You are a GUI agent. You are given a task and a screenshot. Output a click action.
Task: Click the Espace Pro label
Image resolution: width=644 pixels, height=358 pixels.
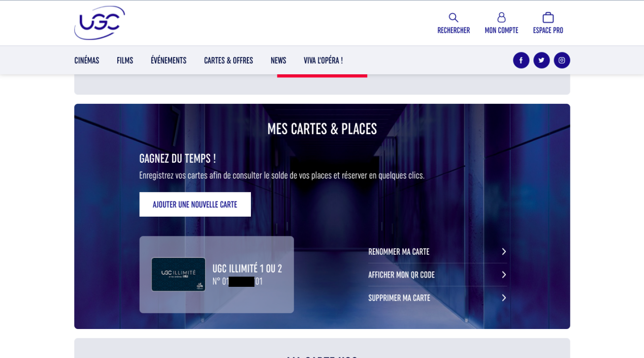pos(548,31)
